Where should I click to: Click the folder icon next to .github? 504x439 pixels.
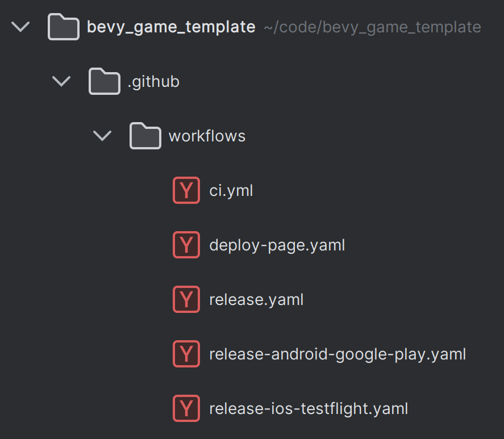coord(104,81)
